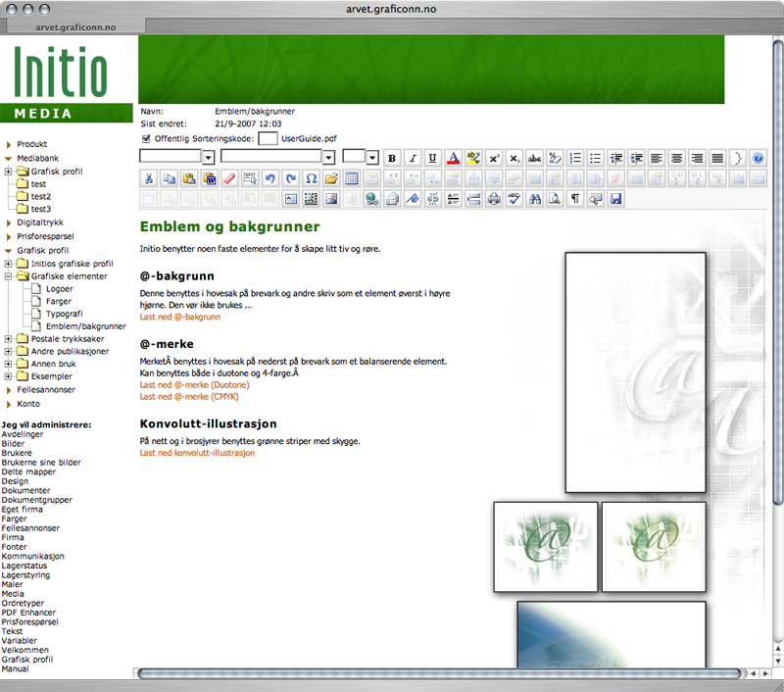Click the superscript button

494,158
